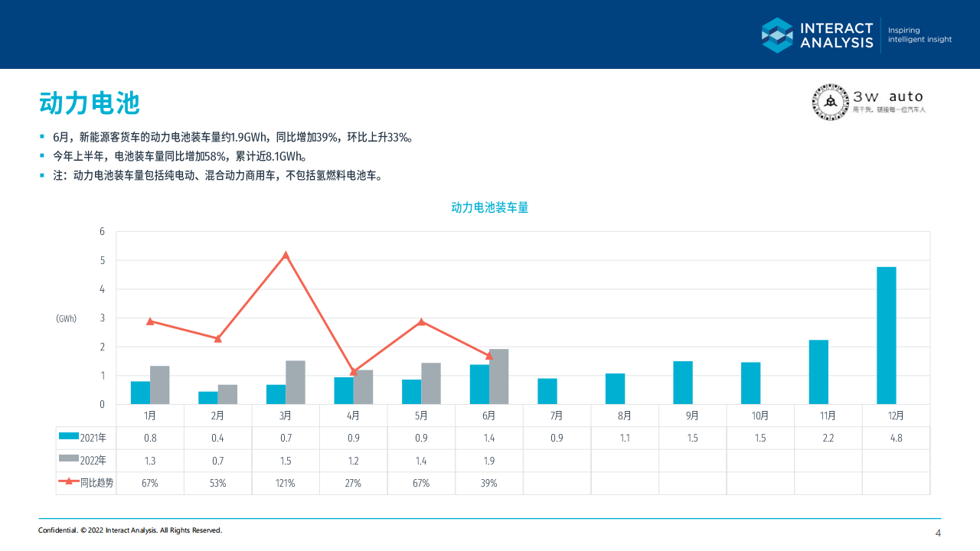Click the 121% value in 同比趋势 row

pos(286,483)
